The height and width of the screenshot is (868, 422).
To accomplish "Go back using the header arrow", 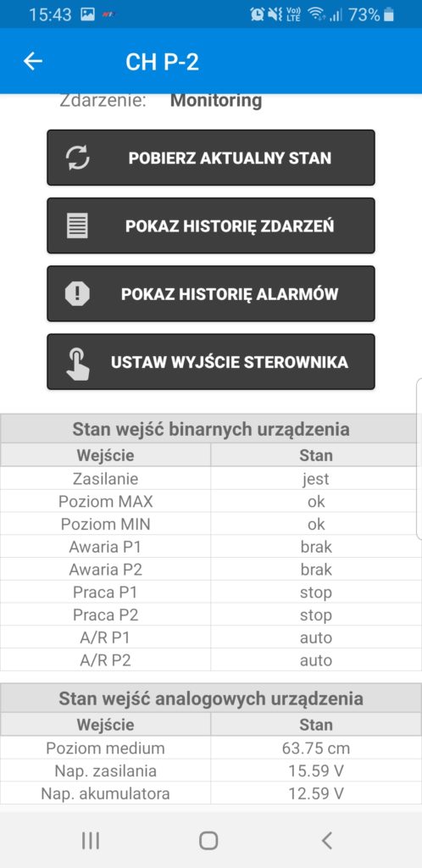I will pyautogui.click(x=33, y=61).
